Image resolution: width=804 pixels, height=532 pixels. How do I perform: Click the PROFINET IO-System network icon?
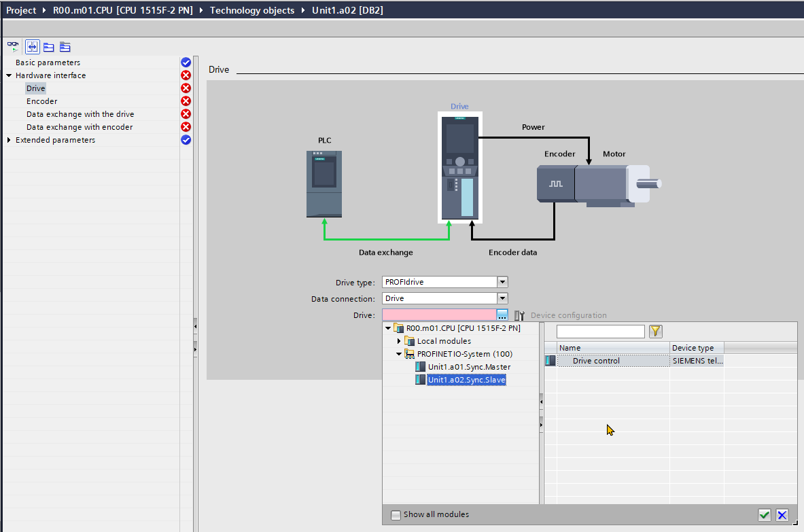(x=409, y=354)
